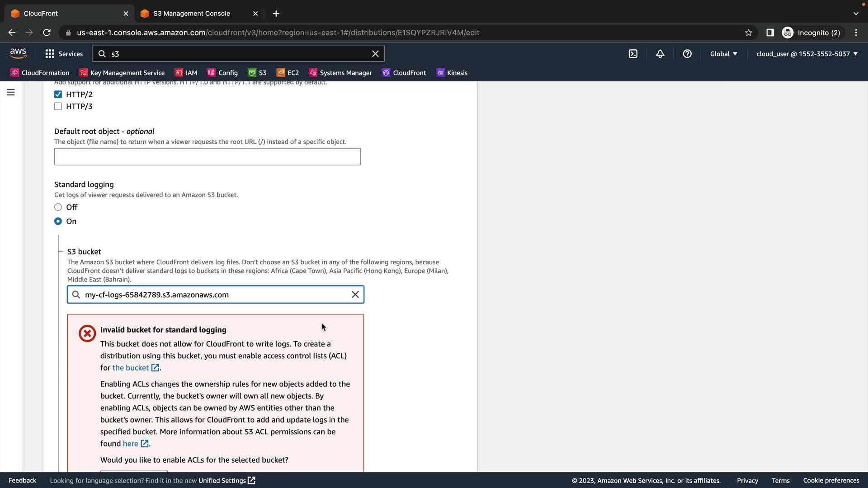Screen dimensions: 868x488
Task: Click the AWS logo home icon
Action: [x=18, y=53]
